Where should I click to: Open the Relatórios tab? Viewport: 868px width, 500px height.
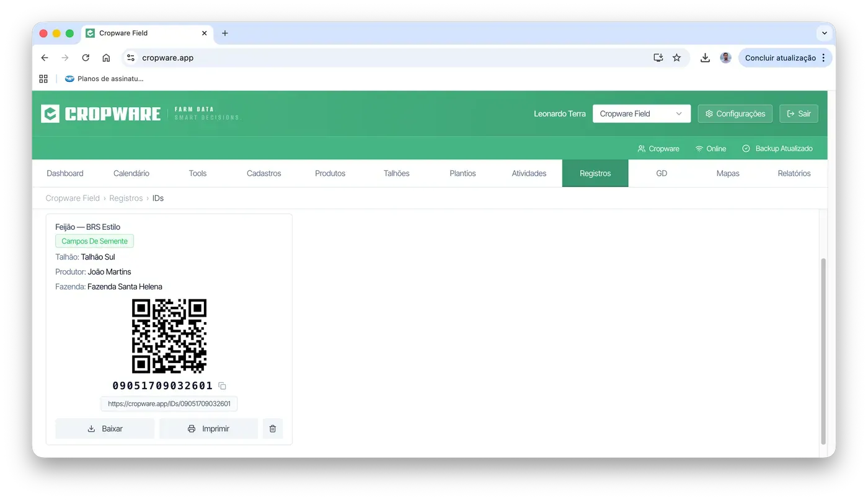794,173
